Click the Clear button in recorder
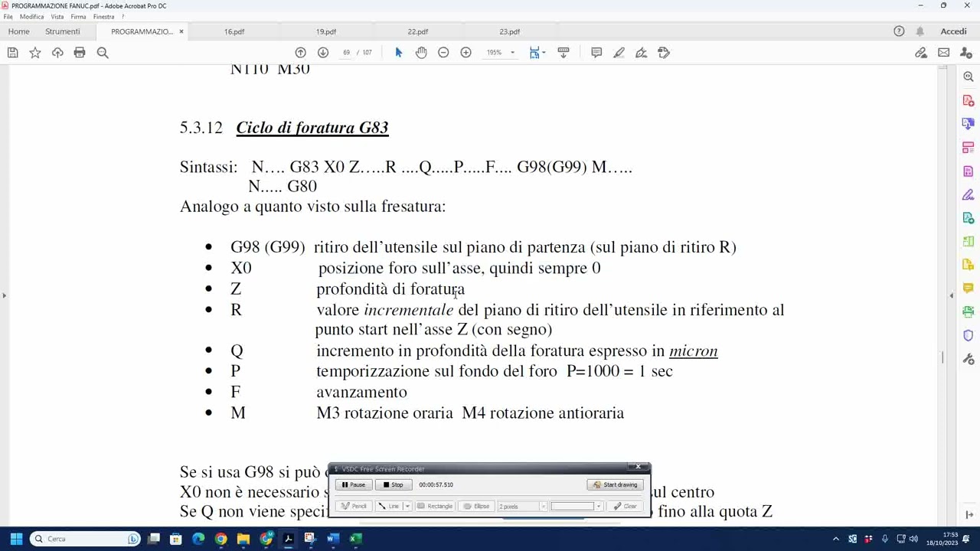 (x=626, y=506)
